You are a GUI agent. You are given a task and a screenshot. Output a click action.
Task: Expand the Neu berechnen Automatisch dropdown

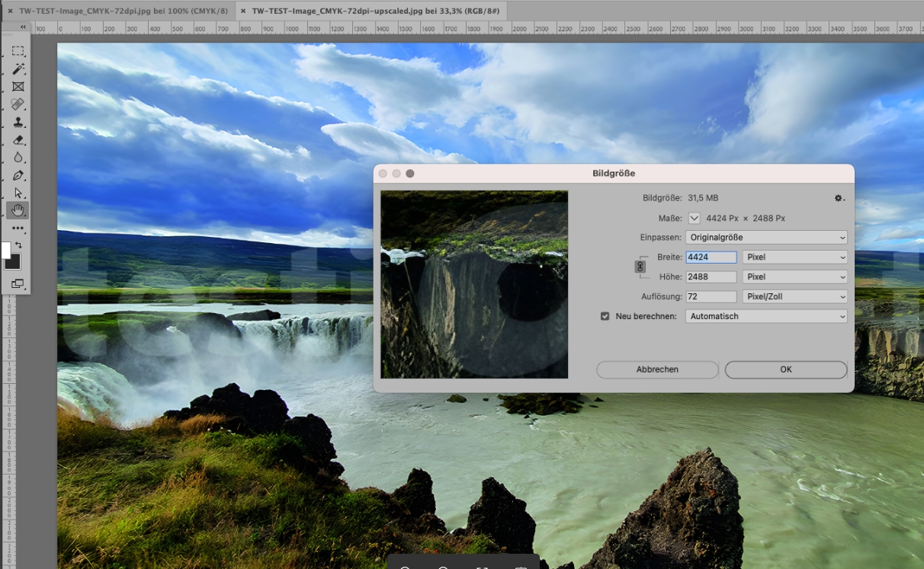pyautogui.click(x=766, y=316)
